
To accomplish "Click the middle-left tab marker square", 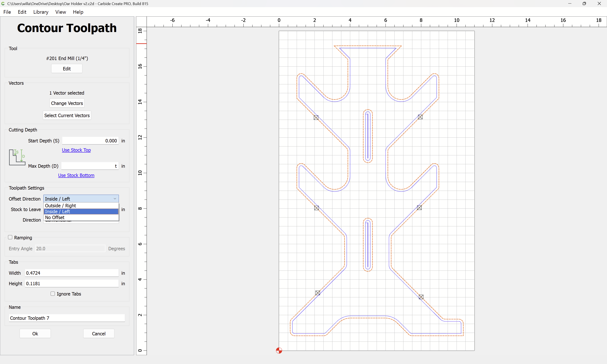I will [317, 208].
